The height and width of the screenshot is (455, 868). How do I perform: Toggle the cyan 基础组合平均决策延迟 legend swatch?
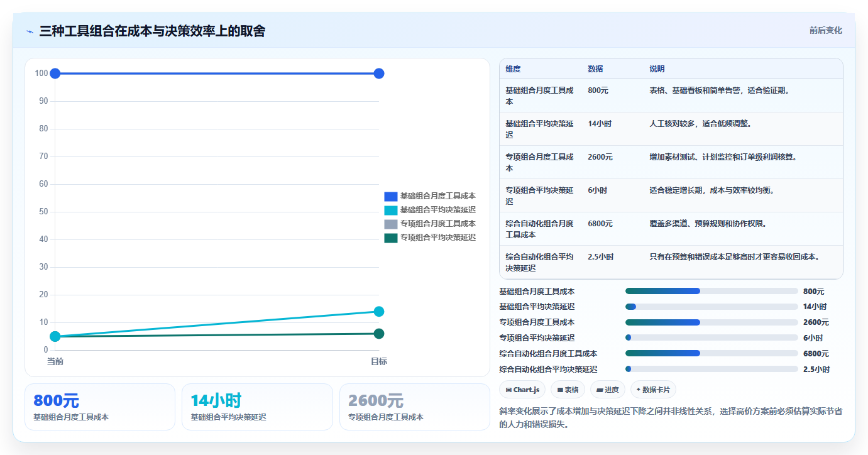[x=391, y=210]
